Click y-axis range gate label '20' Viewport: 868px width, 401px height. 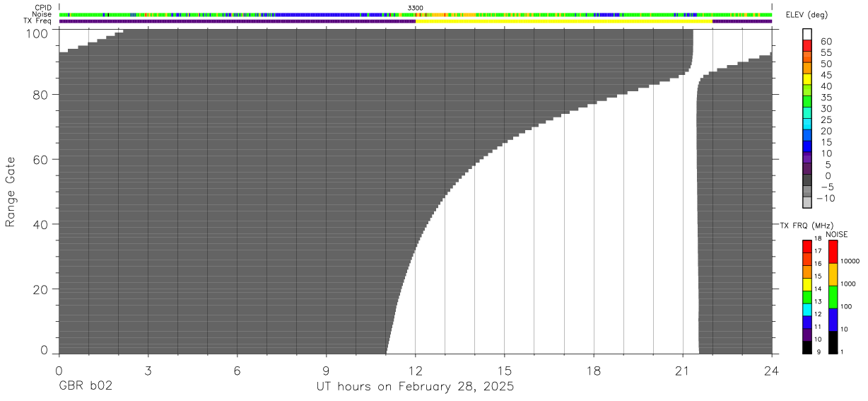click(42, 289)
